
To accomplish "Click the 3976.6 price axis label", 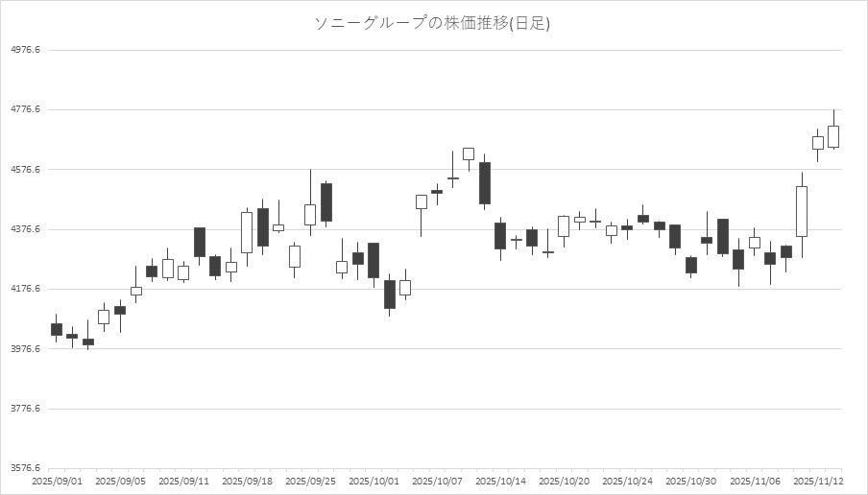I will 24,349.
